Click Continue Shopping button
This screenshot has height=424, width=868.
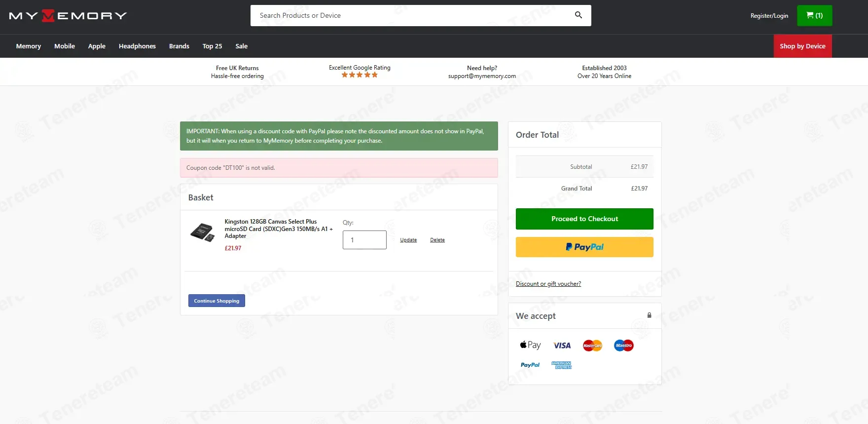pyautogui.click(x=217, y=301)
